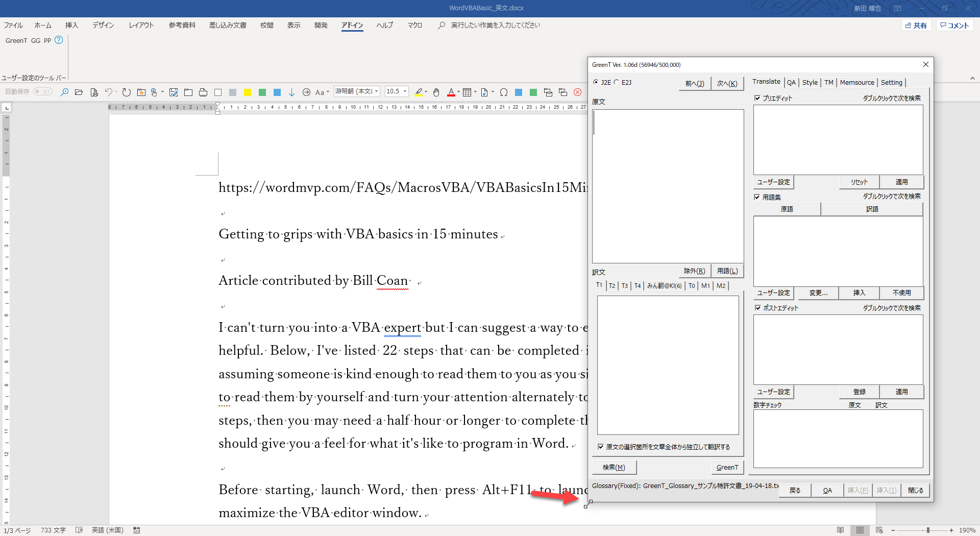The width and height of the screenshot is (980, 536).
Task: Click the 次へ(K) next button
Action: [727, 84]
